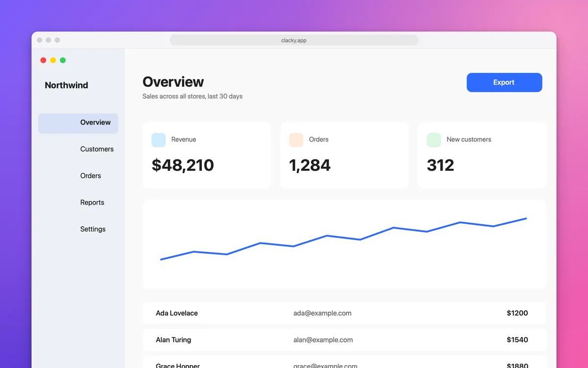
Task: Click the Overview page heading
Action: pyautogui.click(x=173, y=82)
